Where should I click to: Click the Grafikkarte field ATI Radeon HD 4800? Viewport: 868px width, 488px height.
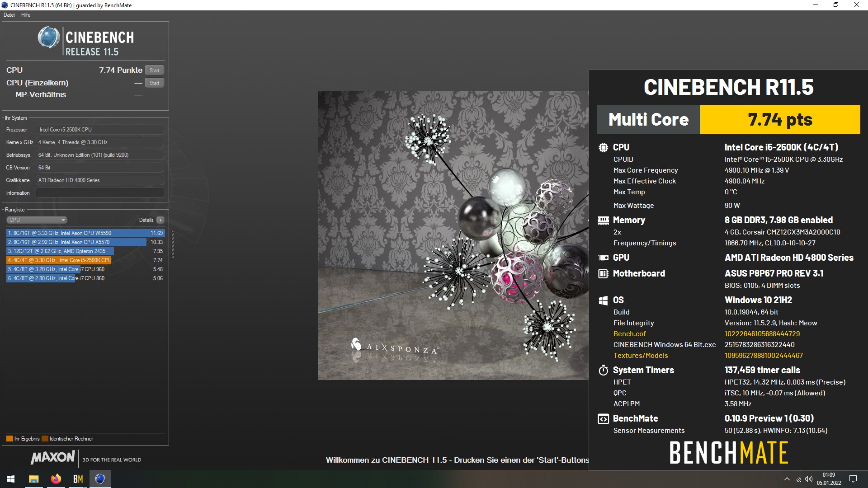(x=100, y=180)
